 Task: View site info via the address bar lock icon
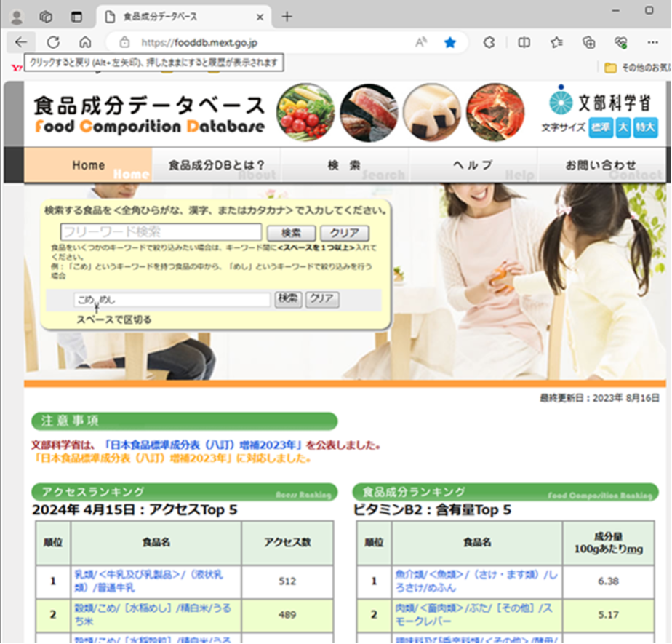(124, 42)
